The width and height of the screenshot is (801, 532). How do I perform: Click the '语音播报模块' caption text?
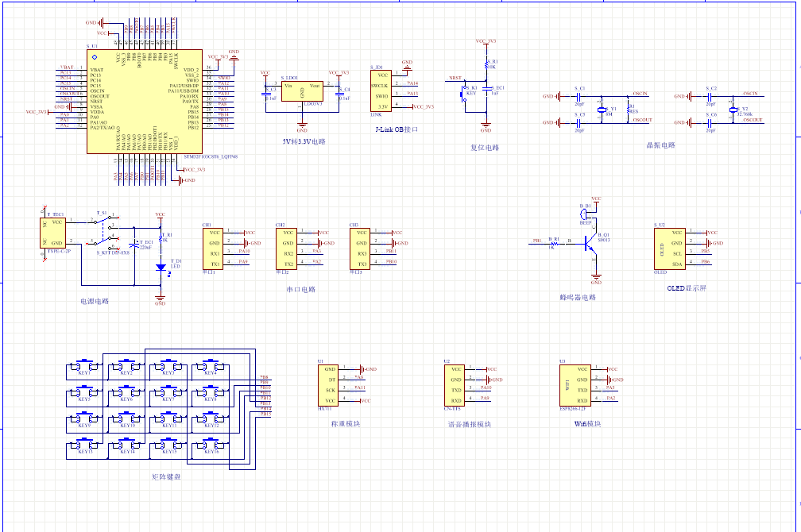click(x=470, y=424)
